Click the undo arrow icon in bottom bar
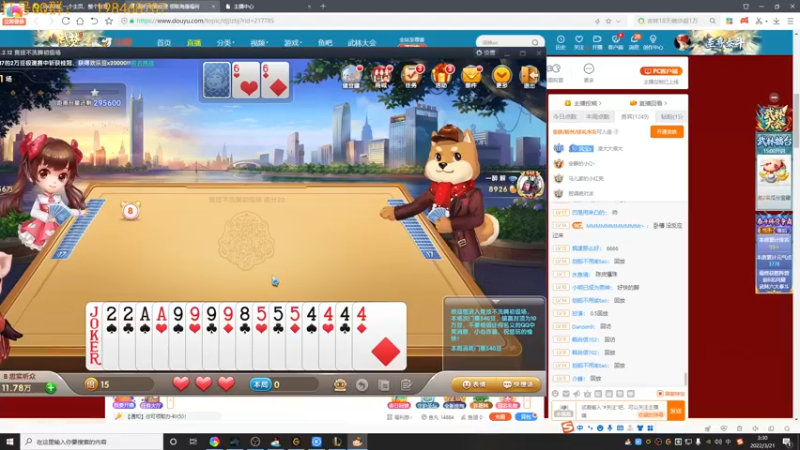 [x=362, y=385]
